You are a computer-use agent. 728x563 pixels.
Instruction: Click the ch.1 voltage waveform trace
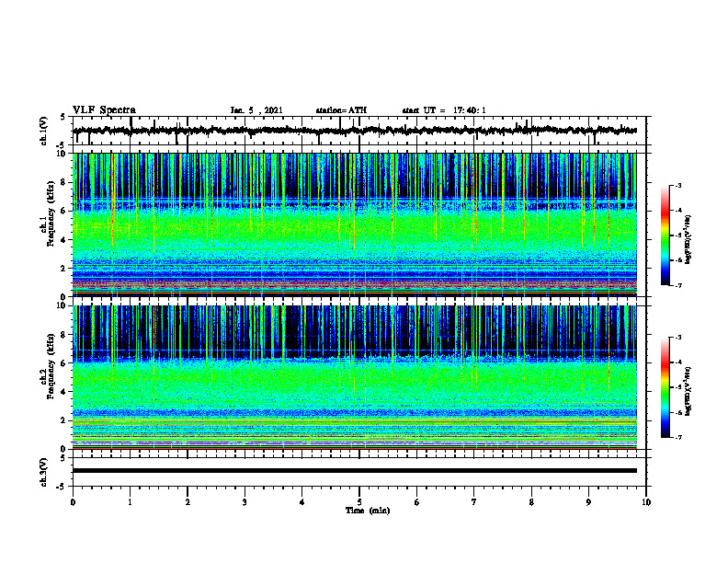pyautogui.click(x=355, y=131)
